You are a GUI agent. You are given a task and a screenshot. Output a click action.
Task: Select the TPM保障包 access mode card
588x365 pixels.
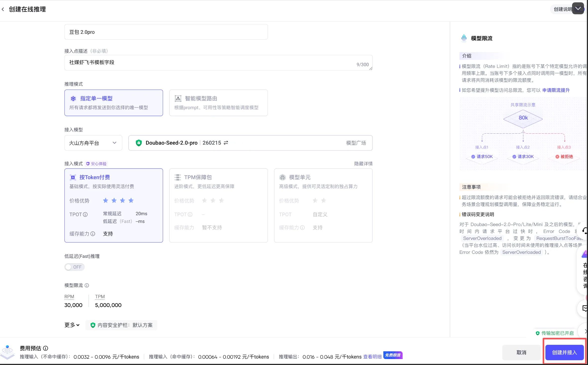[x=219, y=205]
